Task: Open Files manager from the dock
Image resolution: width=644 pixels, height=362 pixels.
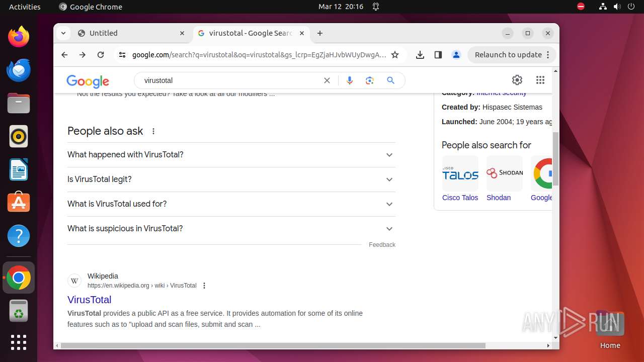Action: click(19, 103)
